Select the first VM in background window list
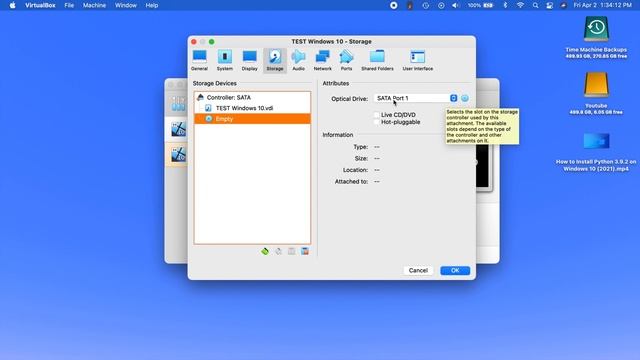Screen dimensions: 640x360 [178, 129]
